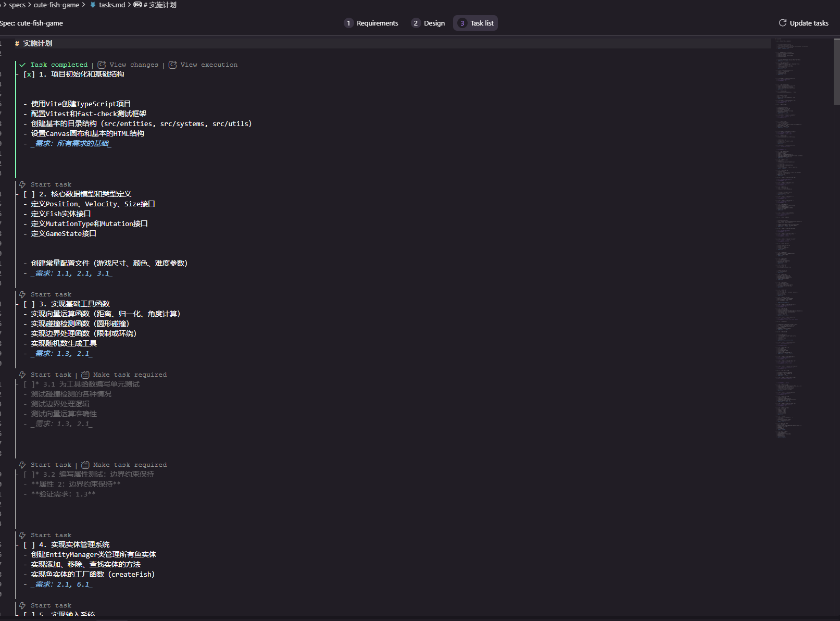Click the line 使用Vite创建TypeScript项目
Viewport: 840px width, 621px height.
[81, 104]
